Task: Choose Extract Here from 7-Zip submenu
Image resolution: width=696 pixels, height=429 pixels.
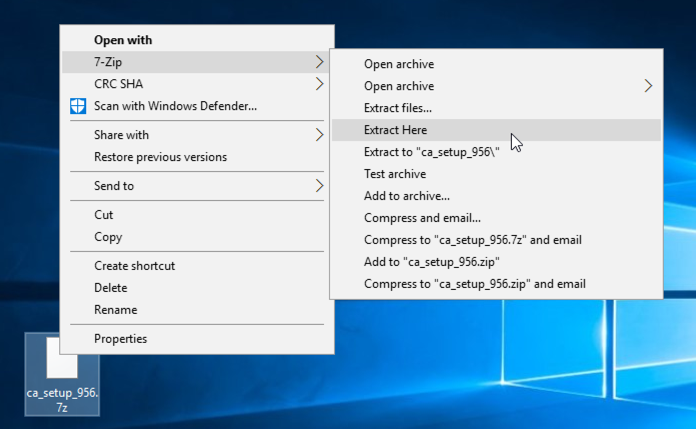Action: coord(396,130)
